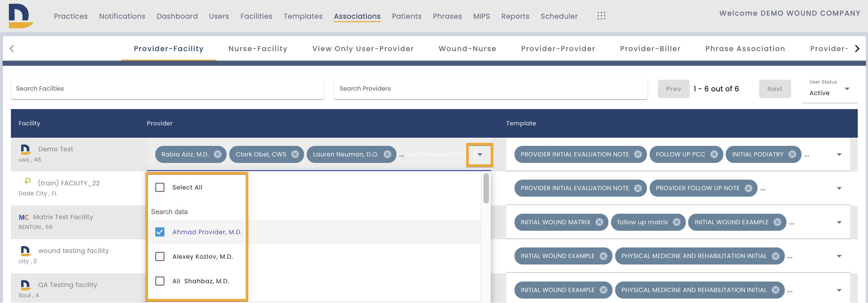Remove PHYSICAL MEDICINE chip from wound testing facility
868x303 pixels.
(776, 256)
